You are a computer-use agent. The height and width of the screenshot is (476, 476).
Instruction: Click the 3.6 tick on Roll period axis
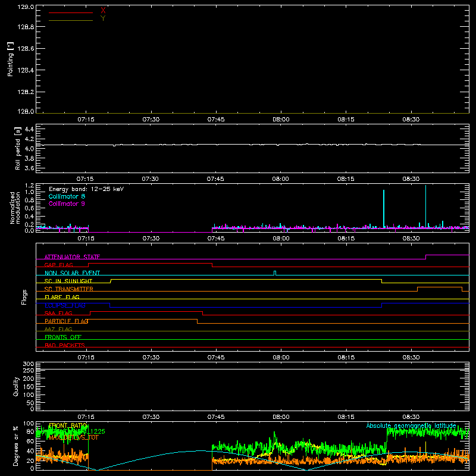[x=29, y=168]
